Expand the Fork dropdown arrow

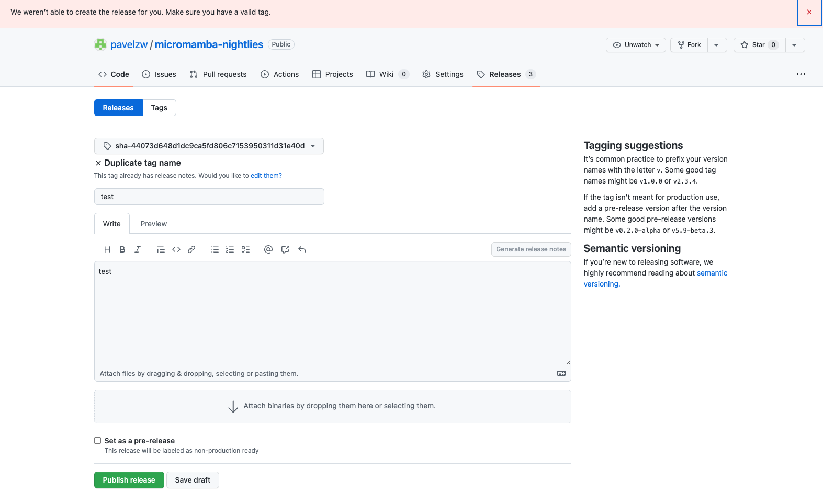(x=717, y=45)
